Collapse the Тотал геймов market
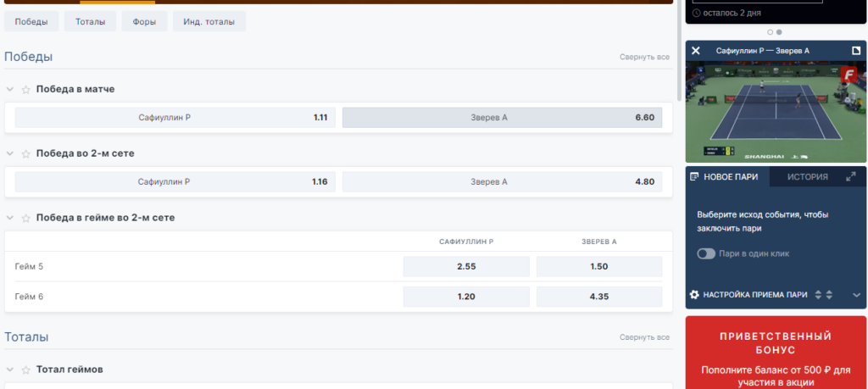868x389 pixels. click(x=10, y=370)
